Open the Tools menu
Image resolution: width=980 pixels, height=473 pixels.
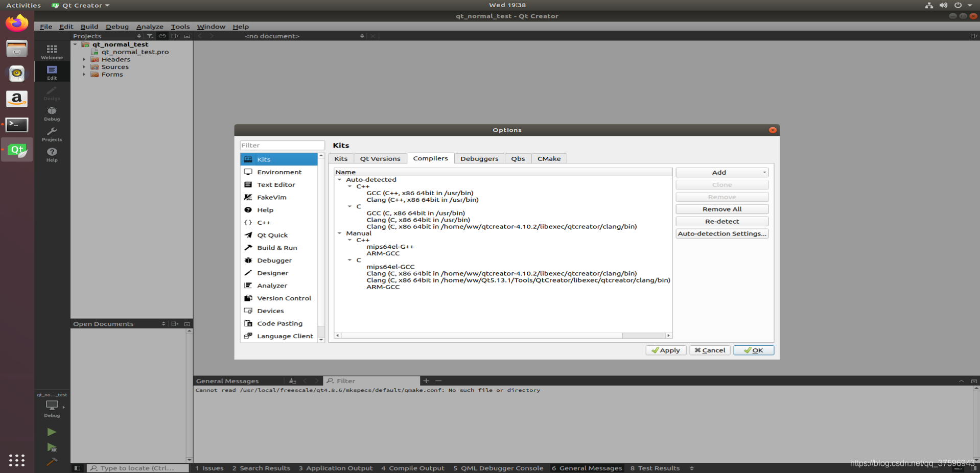click(x=180, y=27)
